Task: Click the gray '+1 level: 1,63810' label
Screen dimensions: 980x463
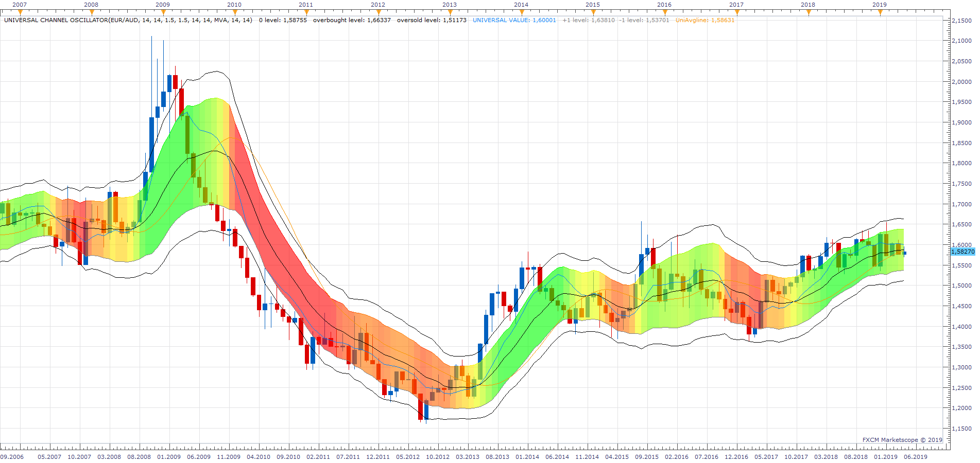Action: click(589, 20)
